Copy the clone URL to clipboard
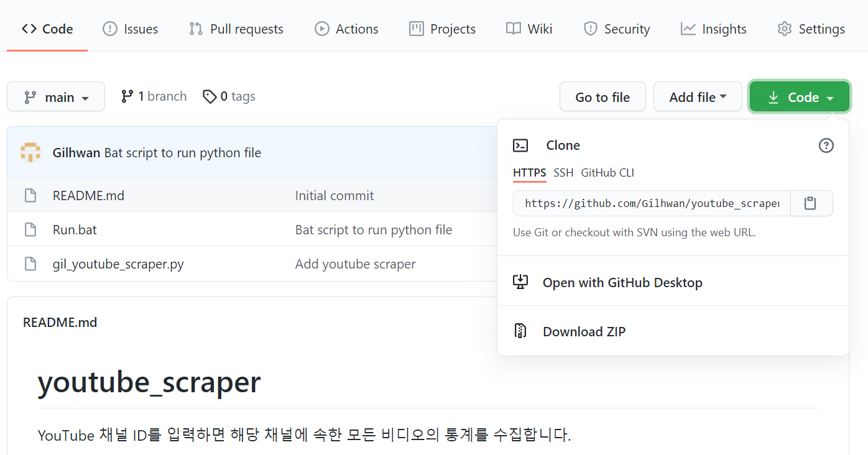Viewport: 868px width, 455px height. [810, 203]
